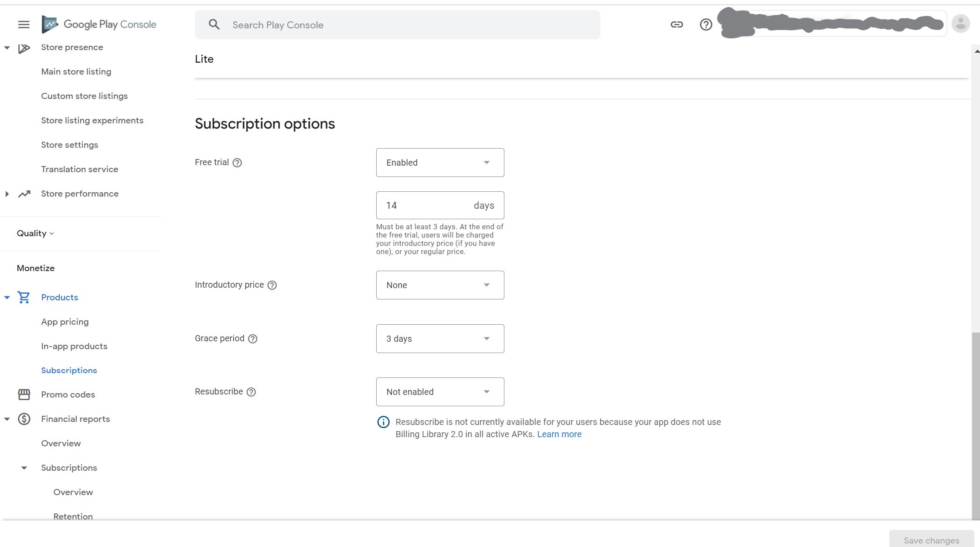Select Main store listing in the sidebar

tap(76, 71)
